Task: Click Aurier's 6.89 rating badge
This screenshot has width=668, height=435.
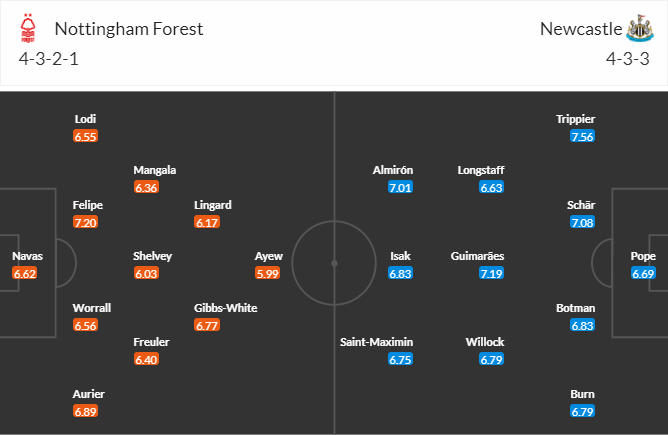Action: tap(87, 411)
